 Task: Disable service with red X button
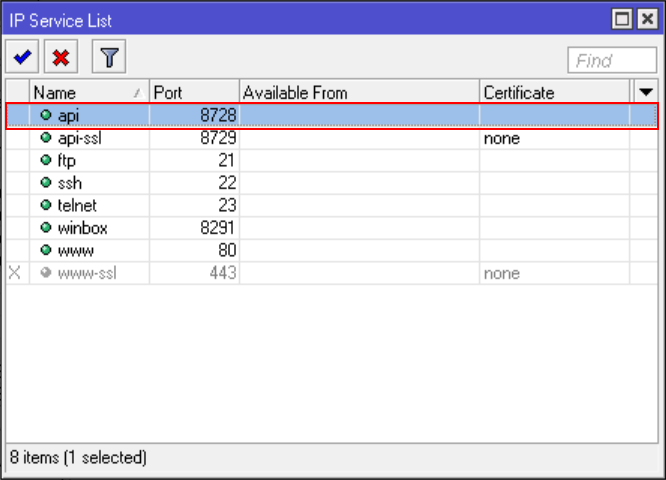tap(61, 56)
